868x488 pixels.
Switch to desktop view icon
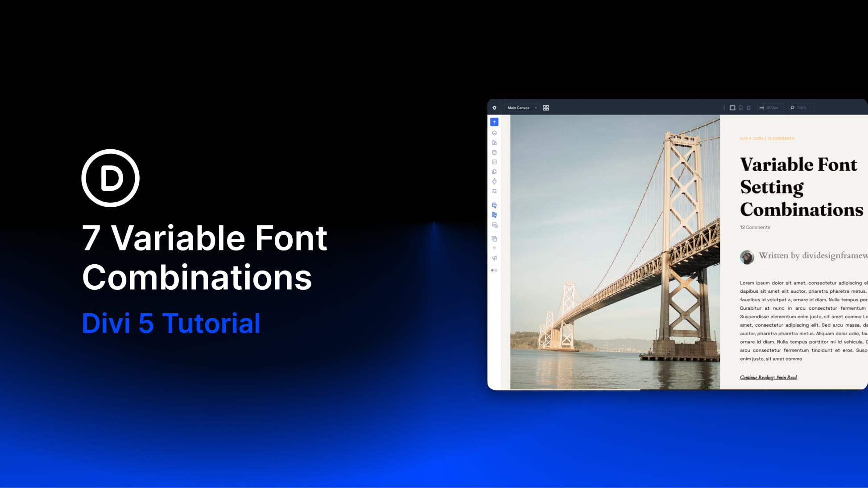click(x=732, y=108)
